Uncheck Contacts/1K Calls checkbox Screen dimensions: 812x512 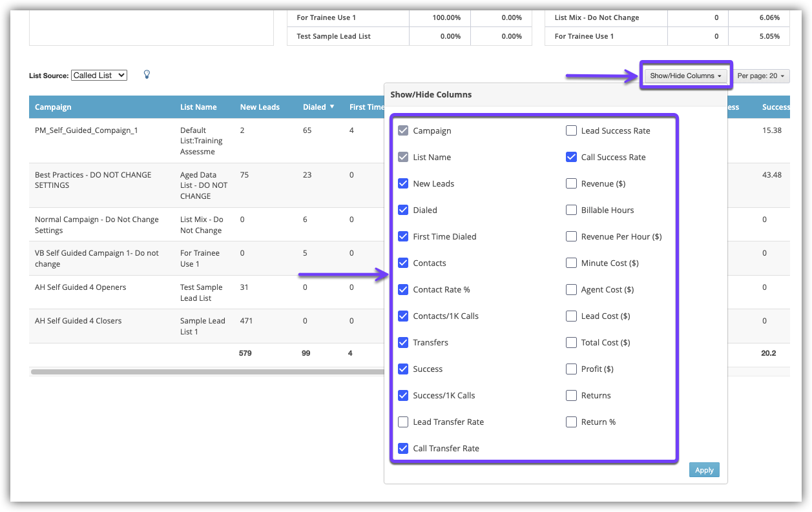point(403,316)
